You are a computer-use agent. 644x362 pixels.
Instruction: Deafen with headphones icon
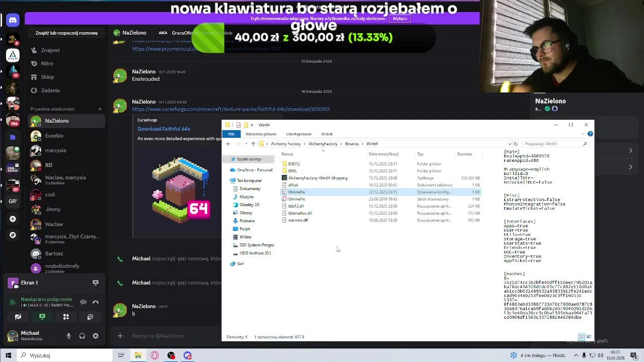(82, 336)
